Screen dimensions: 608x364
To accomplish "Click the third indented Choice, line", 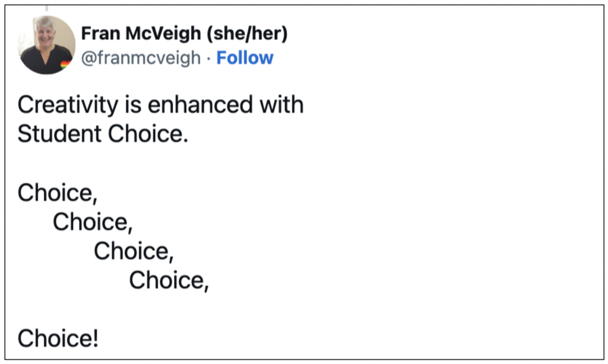I will click(x=134, y=251).
